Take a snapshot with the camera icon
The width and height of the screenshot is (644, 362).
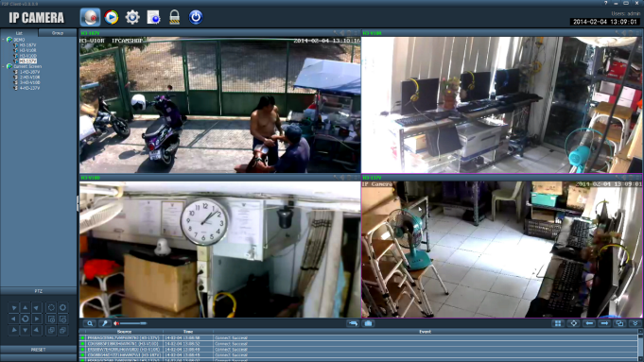click(369, 323)
